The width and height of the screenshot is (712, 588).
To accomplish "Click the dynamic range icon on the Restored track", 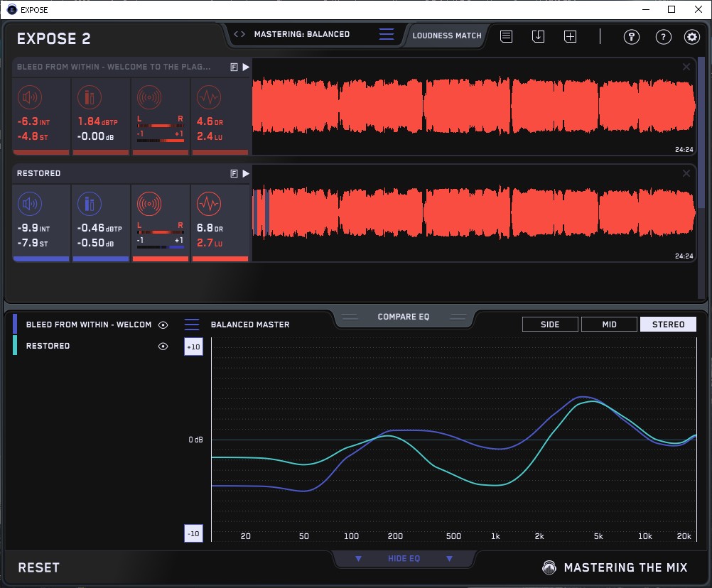I will coord(209,205).
